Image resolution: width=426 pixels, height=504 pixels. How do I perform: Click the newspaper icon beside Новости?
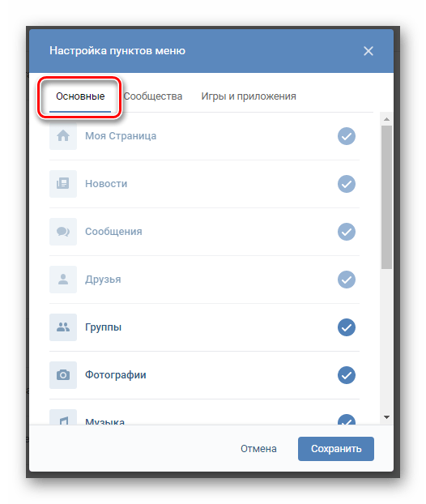click(63, 184)
